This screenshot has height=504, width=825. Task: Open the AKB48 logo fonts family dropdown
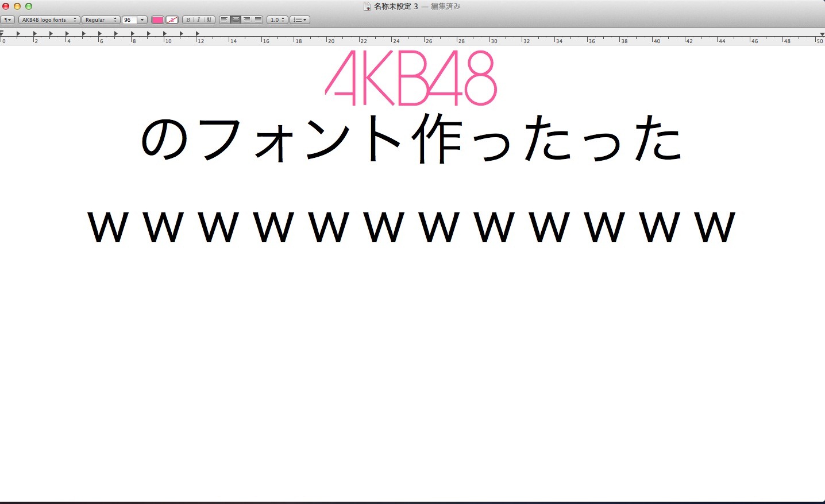49,20
